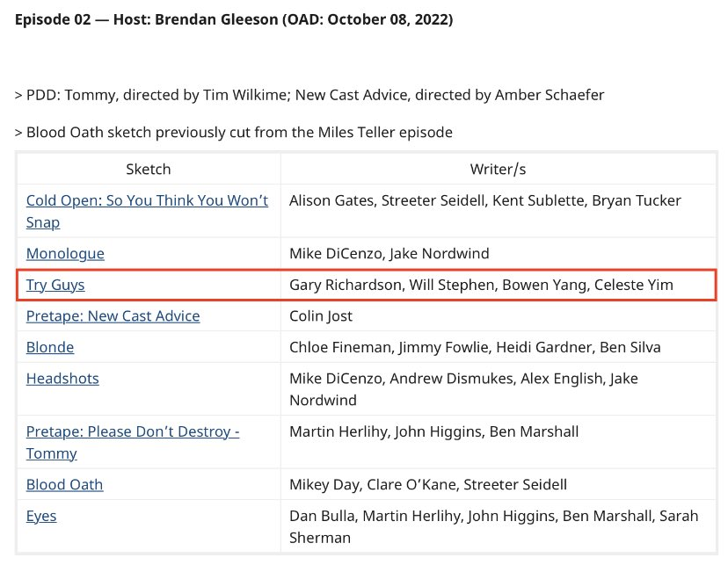Click the Writer/s column header
The height and width of the screenshot is (565, 728).
[499, 169]
